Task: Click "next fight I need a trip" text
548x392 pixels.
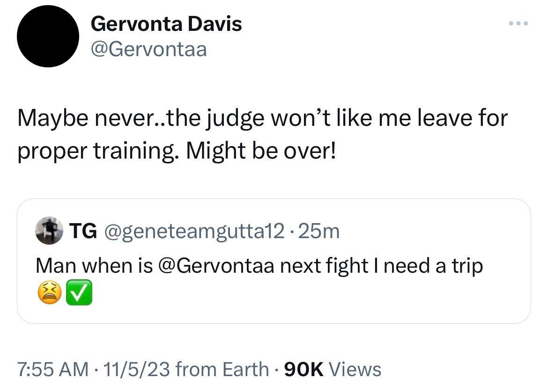Action: click(x=381, y=266)
